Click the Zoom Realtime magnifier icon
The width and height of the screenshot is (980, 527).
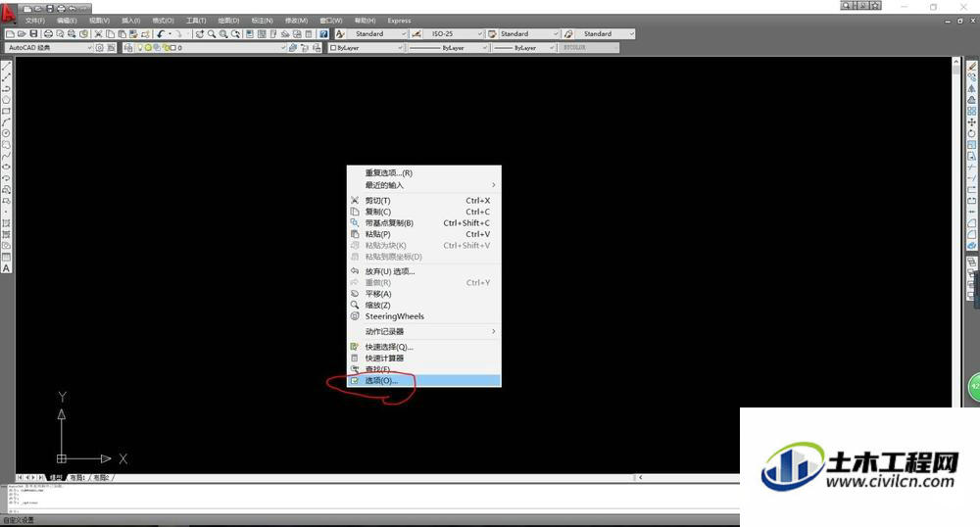tap(212, 33)
